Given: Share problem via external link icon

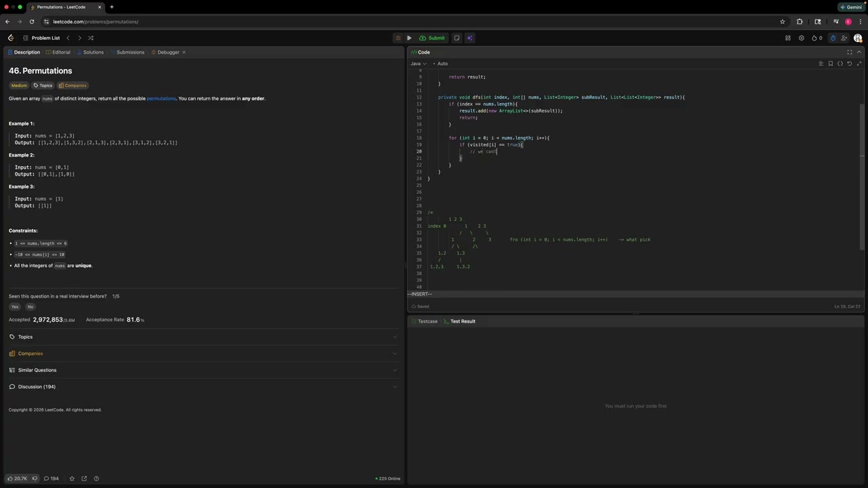Looking at the screenshot, I should [84, 479].
